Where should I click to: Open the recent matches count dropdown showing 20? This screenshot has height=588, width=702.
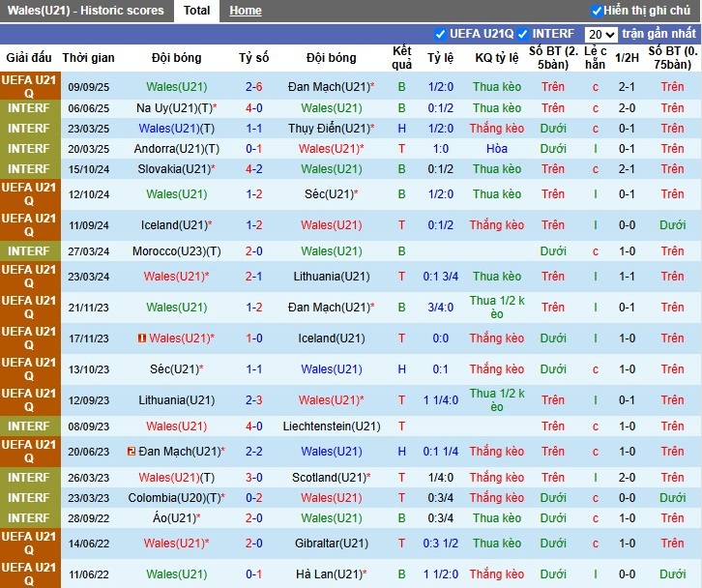coord(600,34)
